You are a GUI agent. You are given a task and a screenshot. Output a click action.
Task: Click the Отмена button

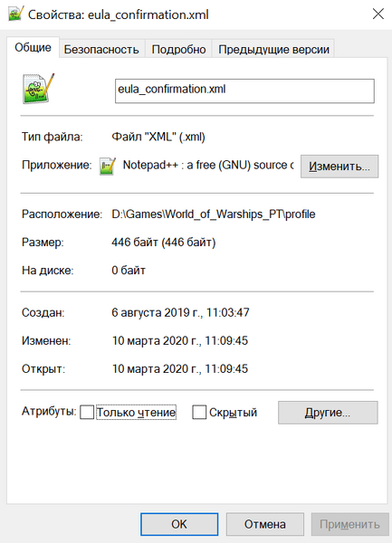pyautogui.click(x=265, y=524)
